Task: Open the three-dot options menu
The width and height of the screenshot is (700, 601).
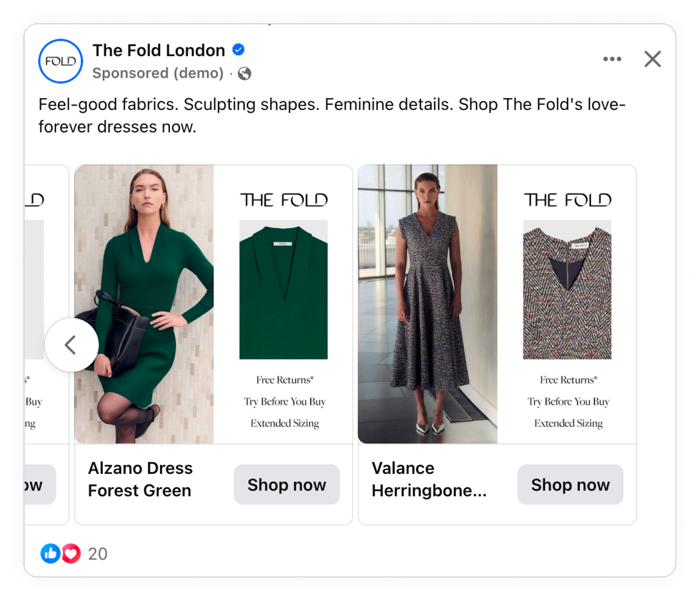Action: [612, 59]
